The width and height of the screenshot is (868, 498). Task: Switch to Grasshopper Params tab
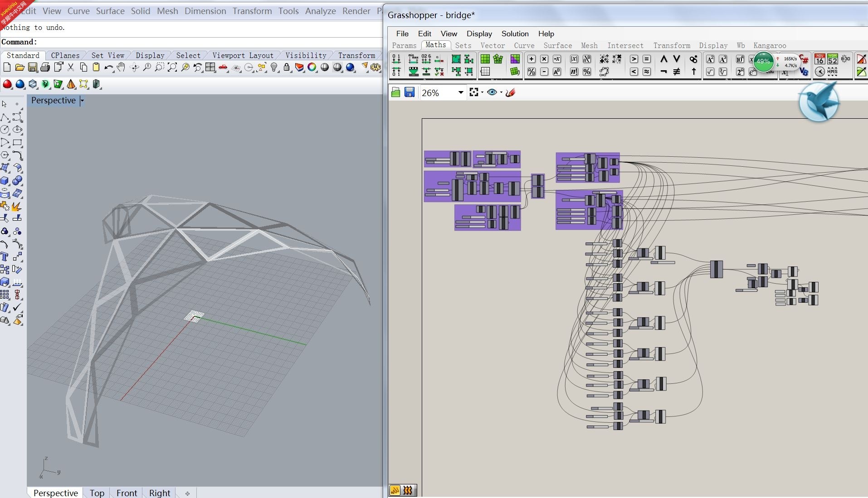pos(404,45)
